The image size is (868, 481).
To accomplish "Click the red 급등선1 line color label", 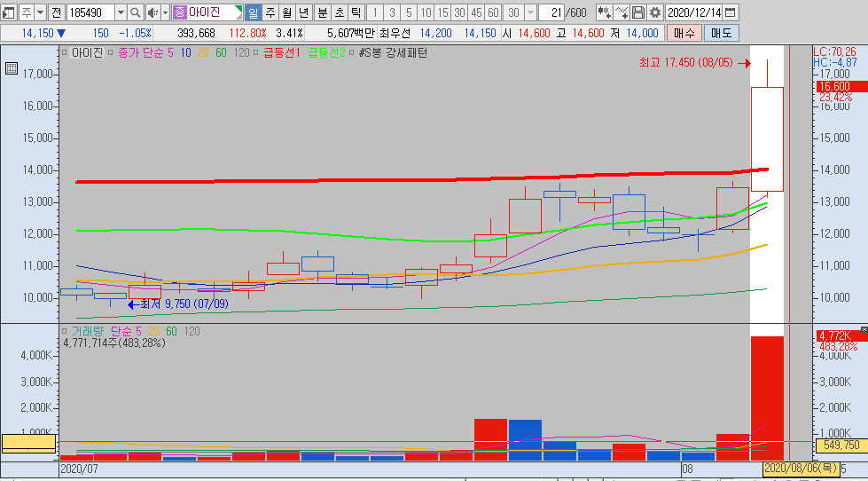I will coord(281,53).
